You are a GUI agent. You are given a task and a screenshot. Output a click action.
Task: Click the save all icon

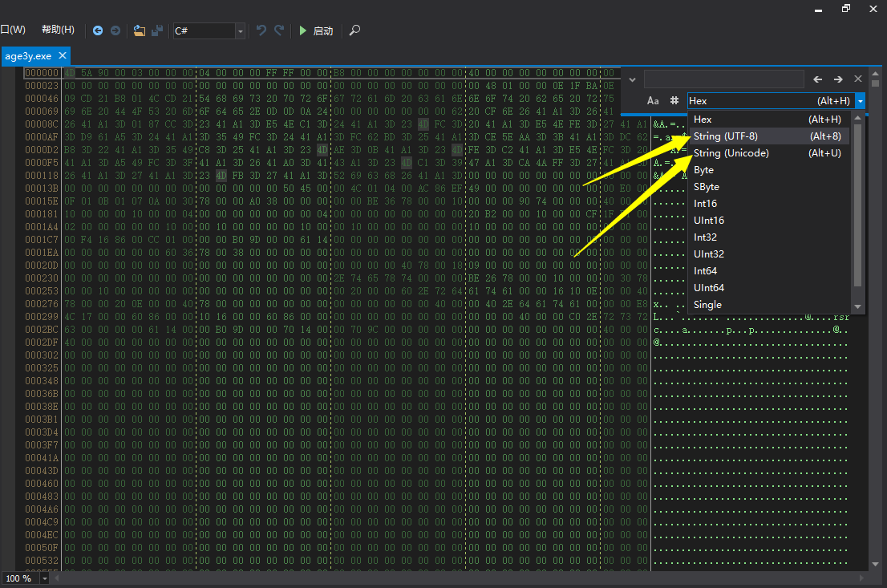tap(158, 30)
